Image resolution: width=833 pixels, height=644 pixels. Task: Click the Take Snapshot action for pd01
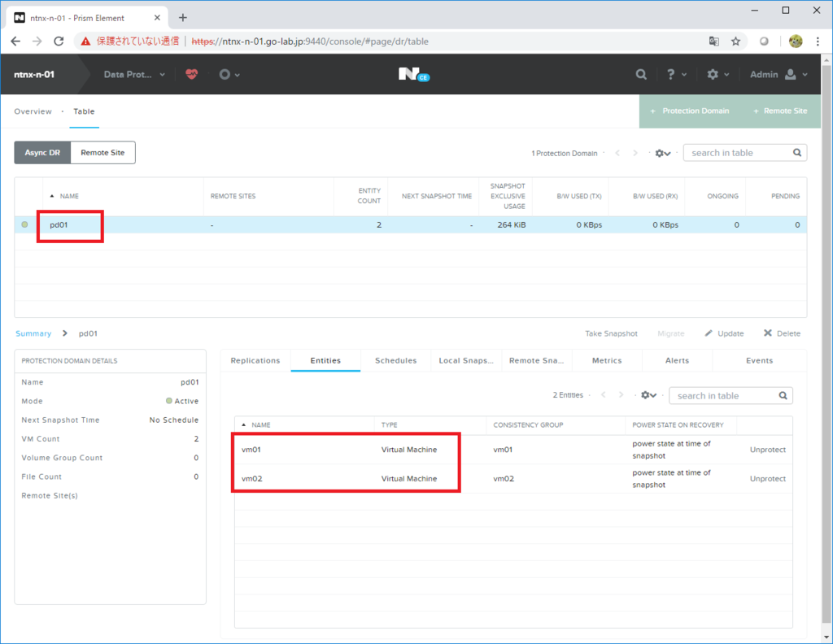tap(611, 333)
